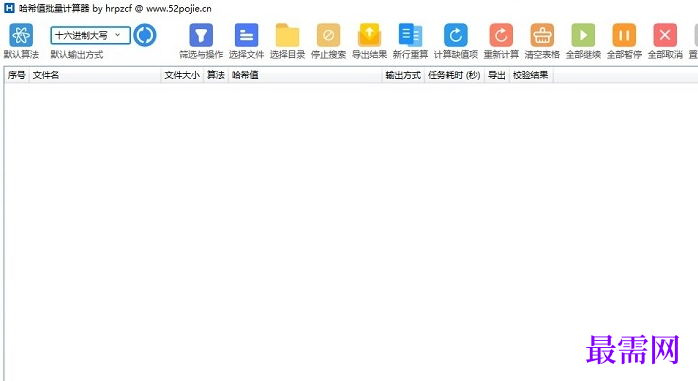Sort by the 文件名 column header
The height and width of the screenshot is (381, 698).
click(x=95, y=75)
